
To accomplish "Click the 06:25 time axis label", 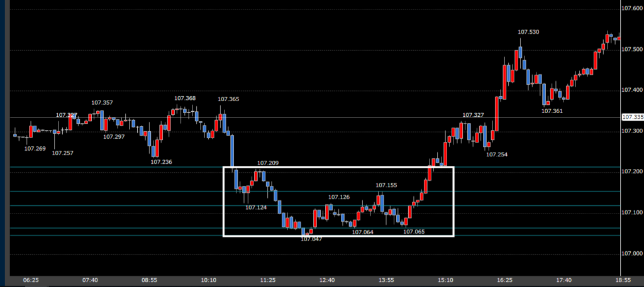I will tap(31, 281).
